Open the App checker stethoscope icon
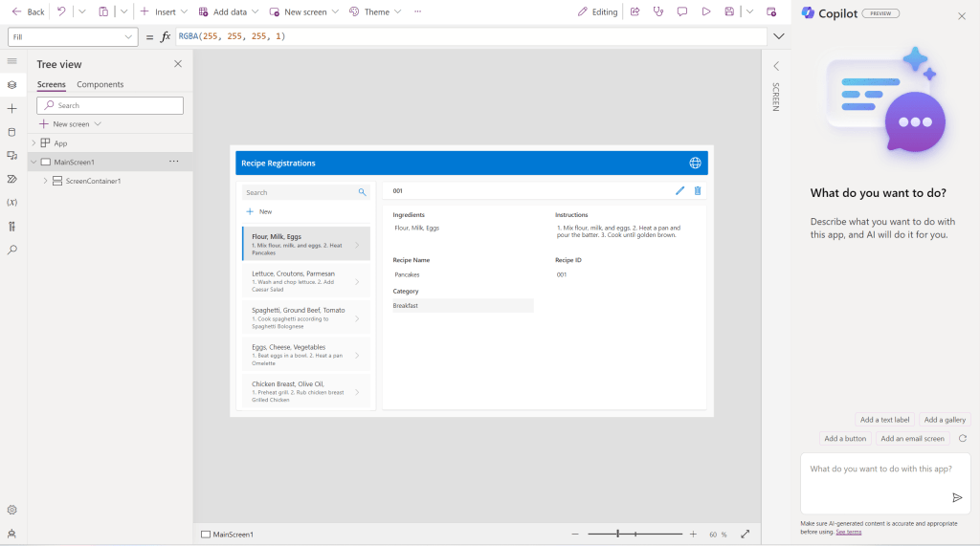 [658, 11]
